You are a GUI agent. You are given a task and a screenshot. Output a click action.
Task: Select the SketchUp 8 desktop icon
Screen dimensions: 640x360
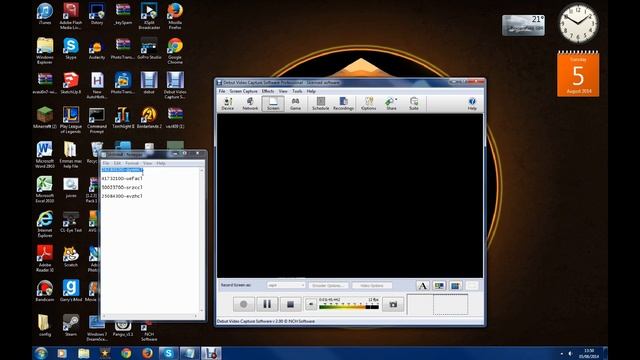coord(71,84)
